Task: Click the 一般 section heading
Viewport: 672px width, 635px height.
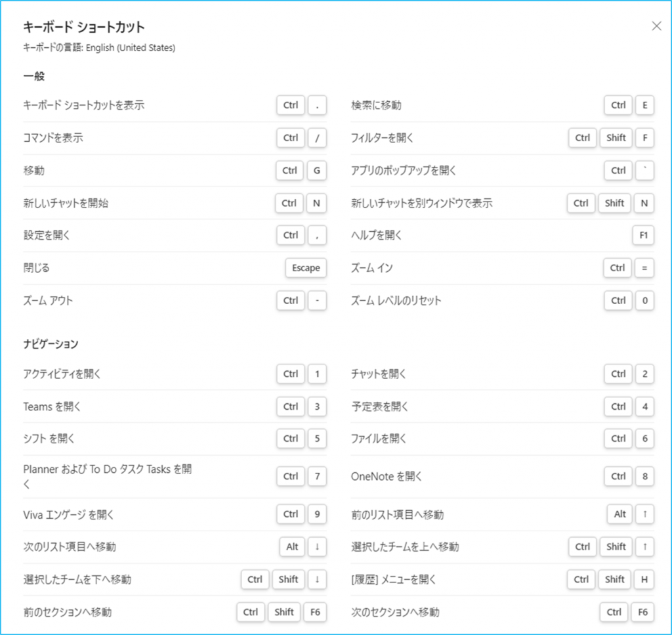Action: [x=34, y=76]
